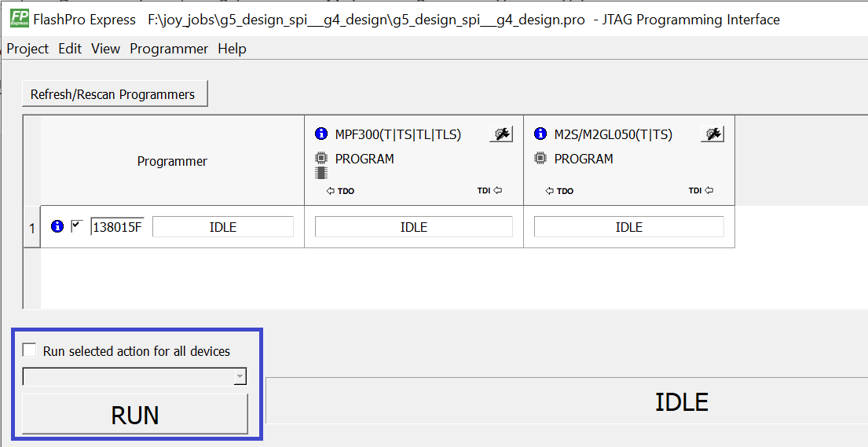Expand the action dropdown above RUN
The width and height of the screenshot is (868, 447).
(x=240, y=378)
